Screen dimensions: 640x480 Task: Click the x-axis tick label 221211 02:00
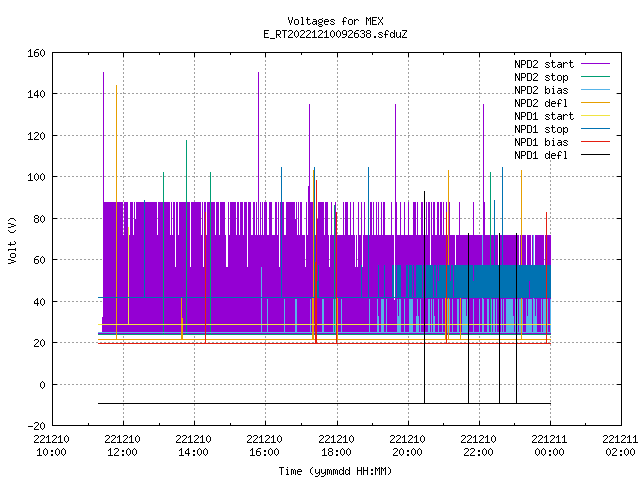[620, 446]
